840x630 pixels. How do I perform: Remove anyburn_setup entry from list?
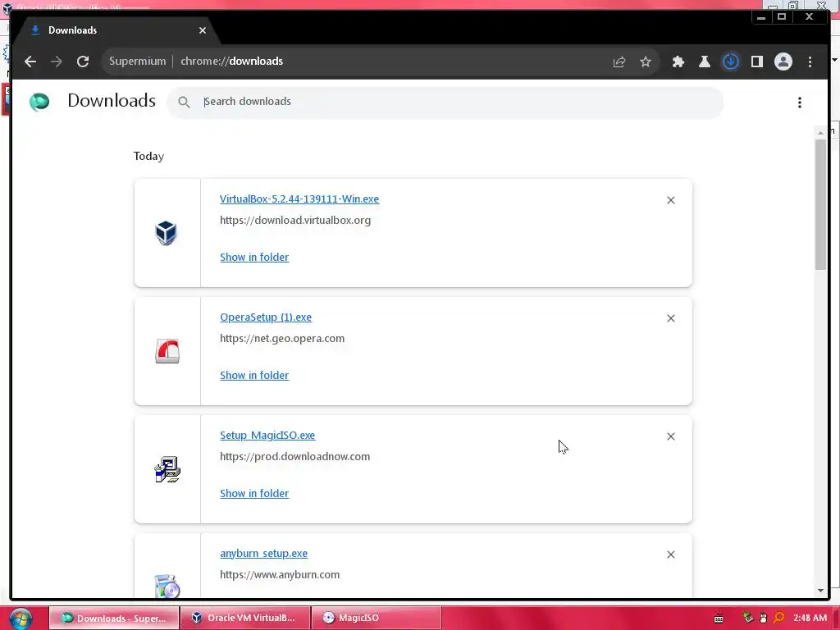click(671, 555)
